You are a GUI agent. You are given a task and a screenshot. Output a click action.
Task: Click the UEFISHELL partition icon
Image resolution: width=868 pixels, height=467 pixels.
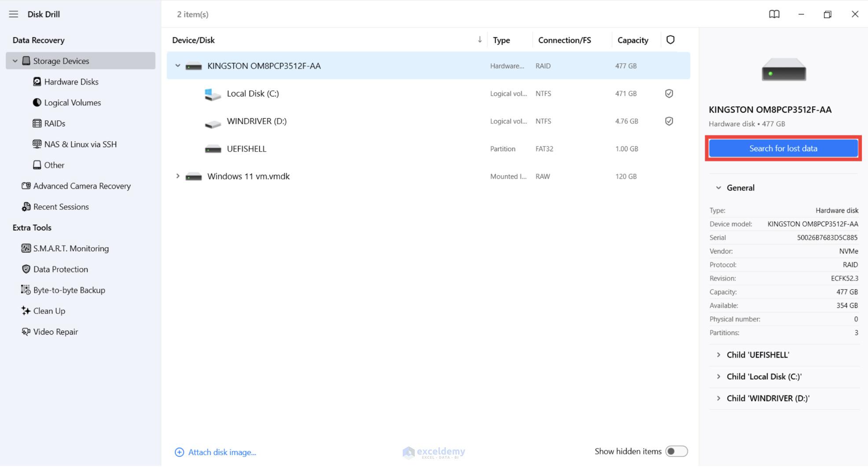[213, 149]
